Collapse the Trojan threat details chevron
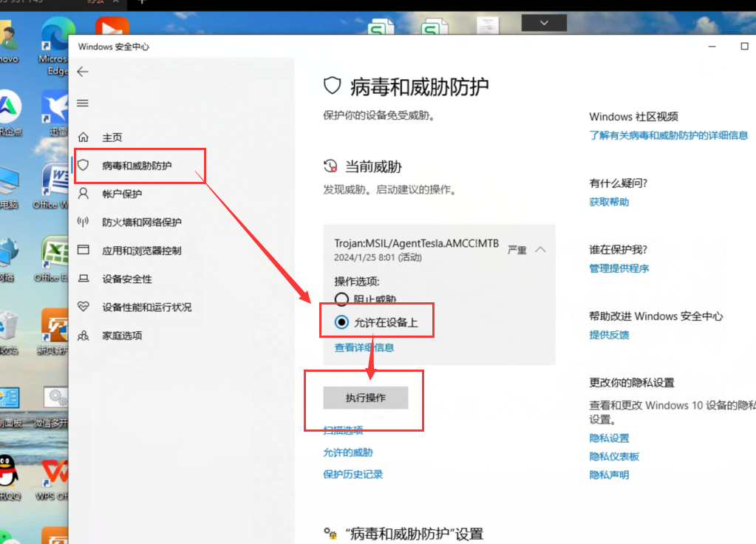Viewport: 756px width, 544px height. pos(540,249)
